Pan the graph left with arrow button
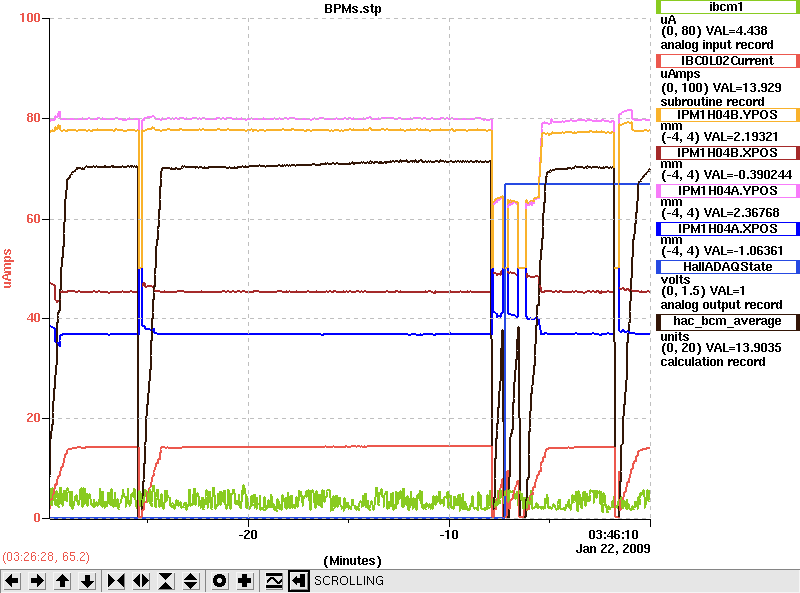This screenshot has height=593, width=800. [x=12, y=581]
